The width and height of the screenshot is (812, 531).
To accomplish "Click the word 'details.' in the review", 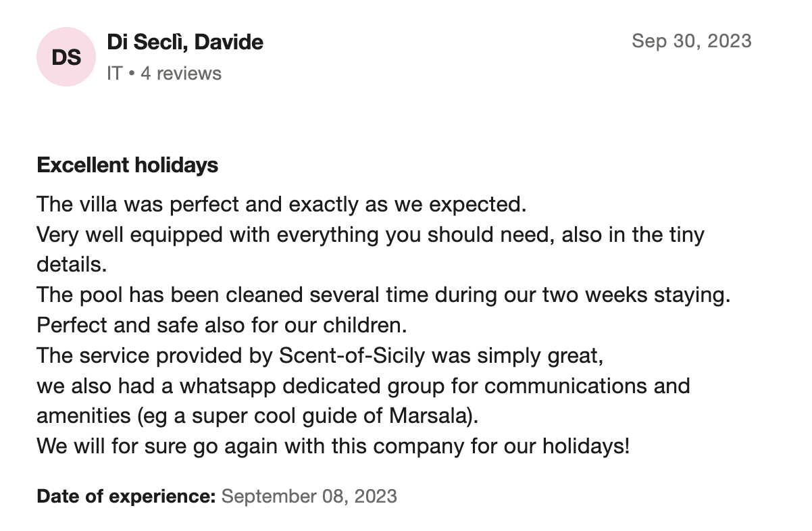I will click(x=72, y=264).
